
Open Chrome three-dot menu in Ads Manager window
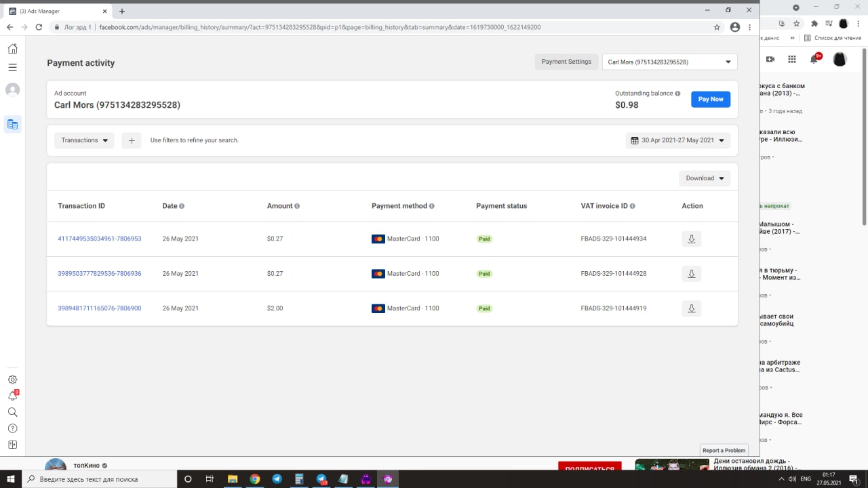click(x=749, y=27)
